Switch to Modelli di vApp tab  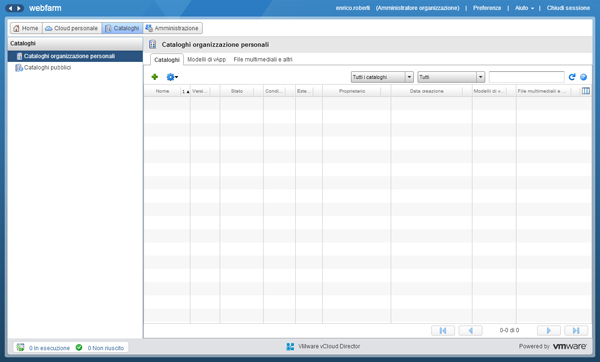(x=207, y=59)
